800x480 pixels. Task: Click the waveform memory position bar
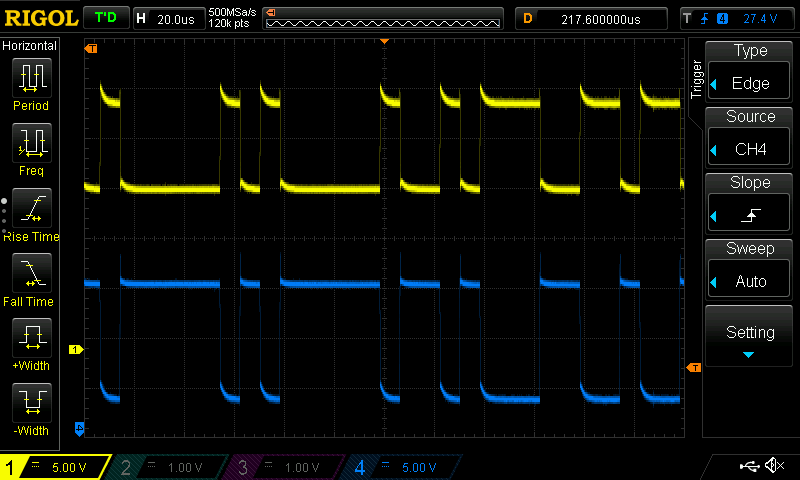(x=384, y=18)
